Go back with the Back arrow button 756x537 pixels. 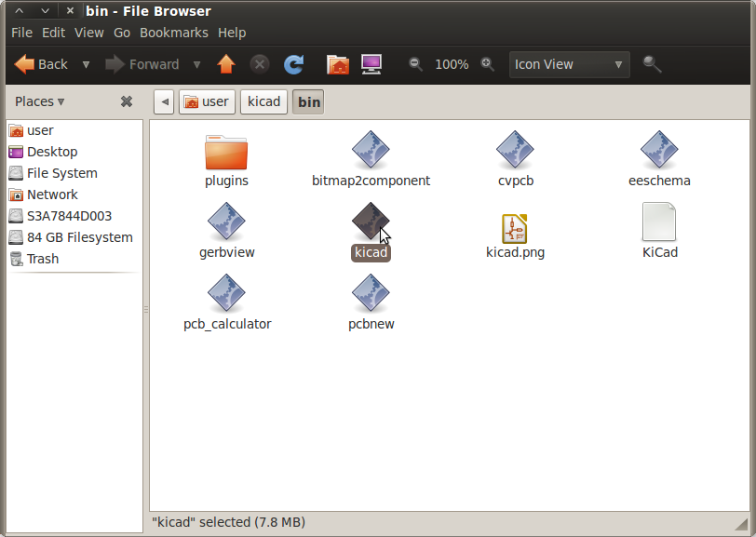point(41,64)
